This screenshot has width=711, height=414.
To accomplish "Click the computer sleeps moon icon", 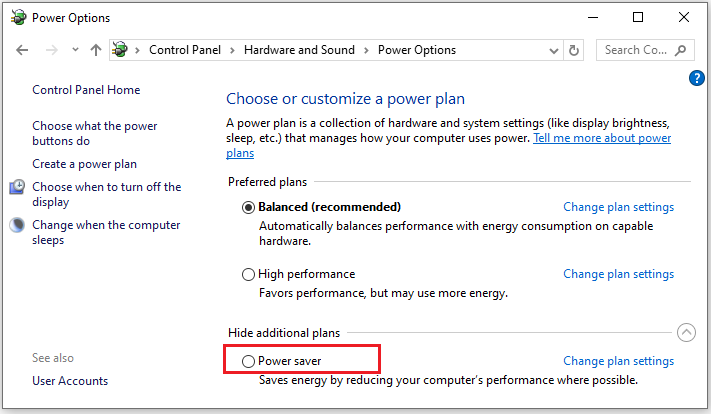I will (x=17, y=226).
